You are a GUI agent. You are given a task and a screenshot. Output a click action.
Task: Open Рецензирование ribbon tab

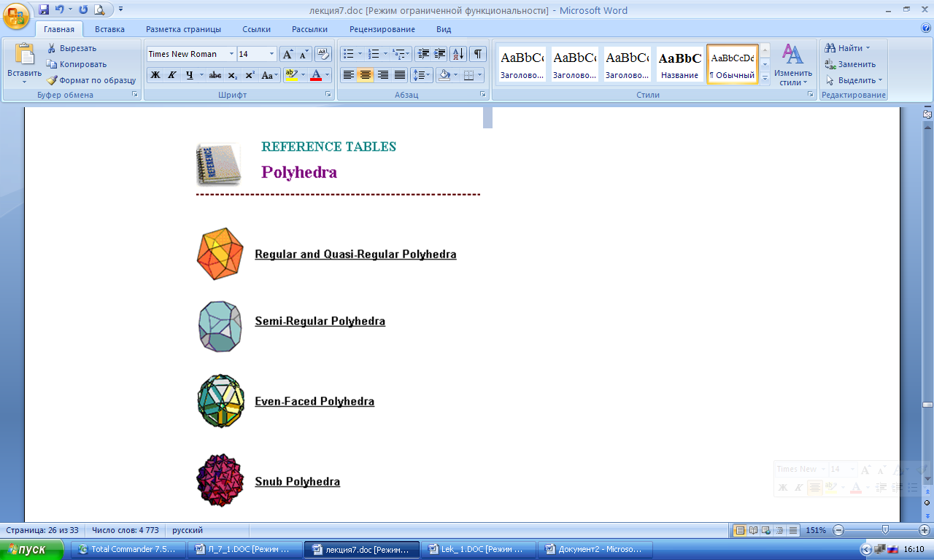(382, 29)
